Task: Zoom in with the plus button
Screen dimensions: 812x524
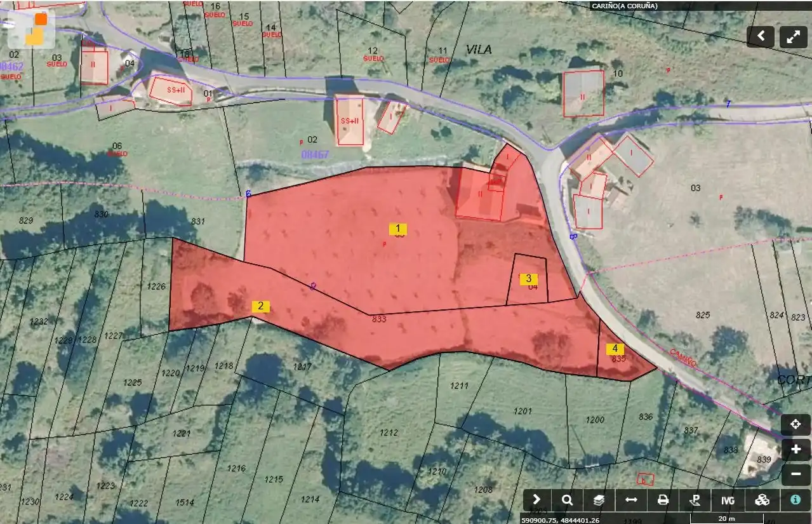Action: click(x=795, y=450)
